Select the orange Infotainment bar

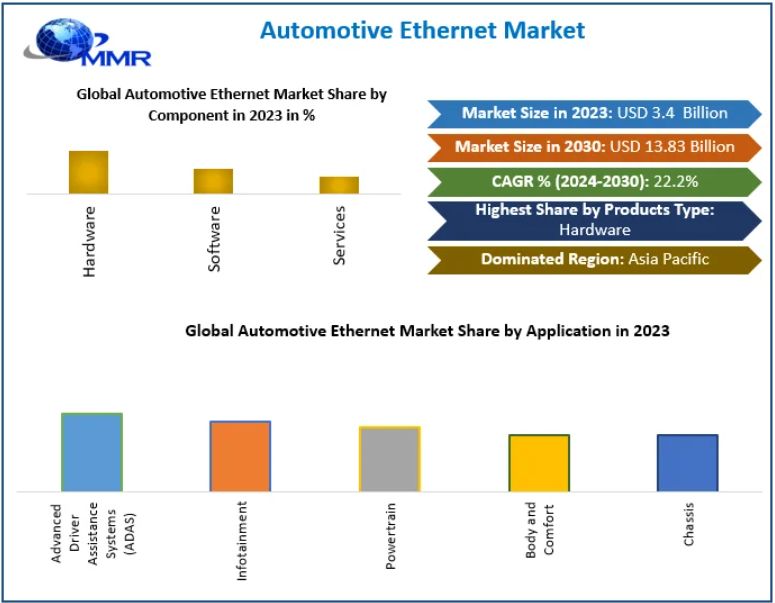pyautogui.click(x=240, y=456)
